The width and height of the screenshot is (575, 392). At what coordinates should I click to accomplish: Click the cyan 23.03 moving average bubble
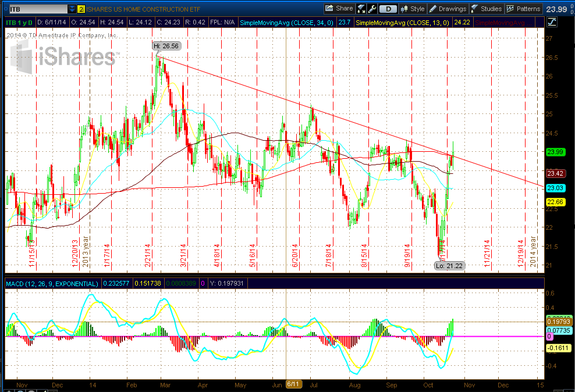tap(555, 188)
